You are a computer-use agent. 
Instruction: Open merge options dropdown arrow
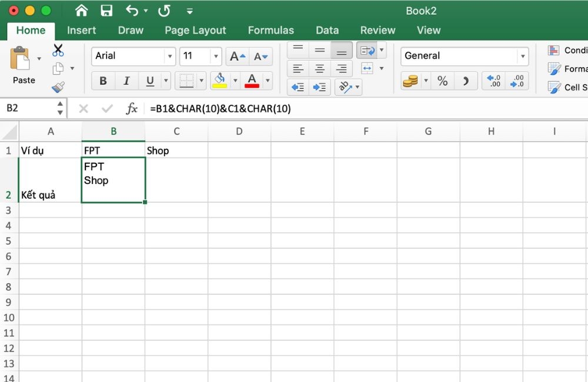coord(382,68)
